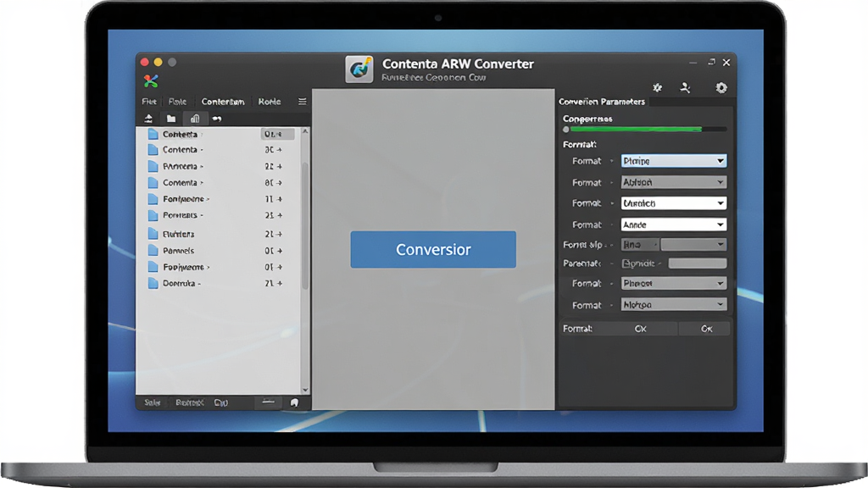The width and height of the screenshot is (868, 488).
Task: Click the file list vertical scrollbar thumb
Action: coord(305,225)
